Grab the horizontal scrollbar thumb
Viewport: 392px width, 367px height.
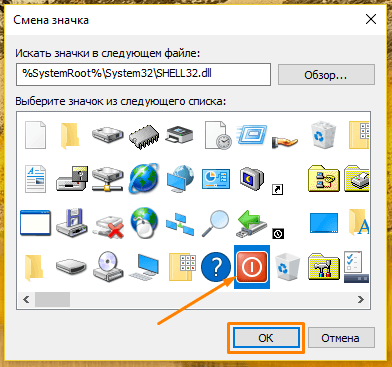click(x=52, y=299)
